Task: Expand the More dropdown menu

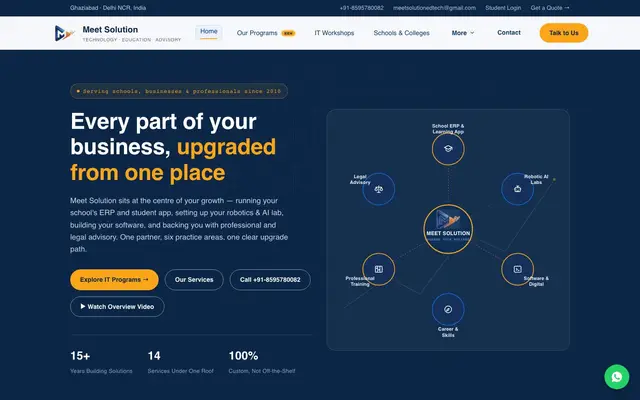Action: coord(463,33)
